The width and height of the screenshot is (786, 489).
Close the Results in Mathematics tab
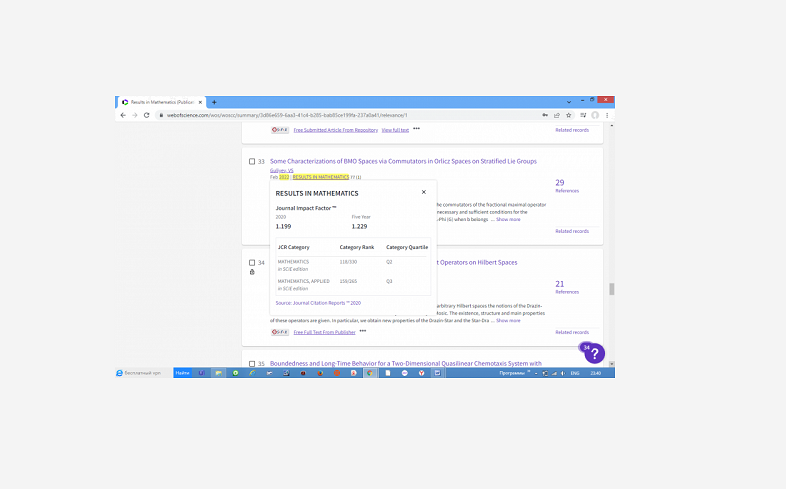pyautogui.click(x=200, y=102)
